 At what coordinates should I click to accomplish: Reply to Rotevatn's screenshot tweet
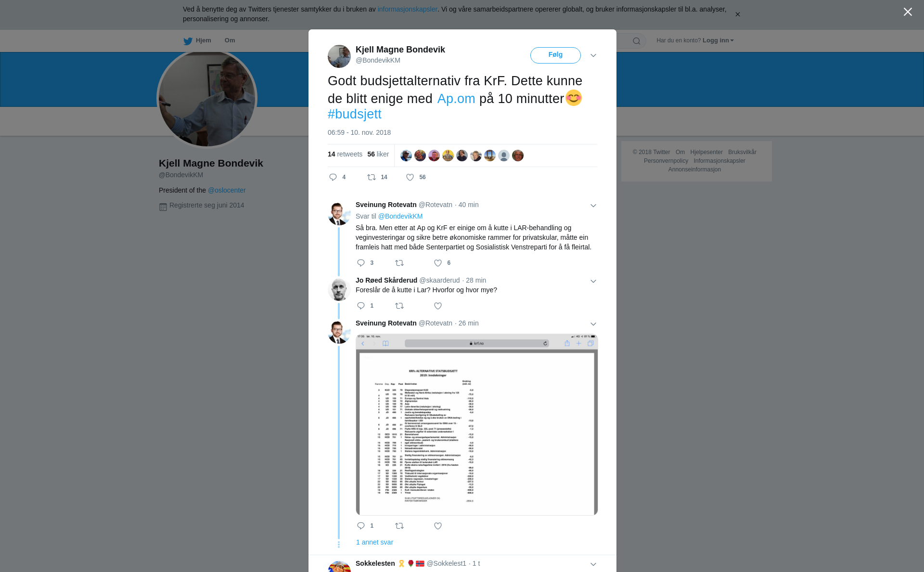pos(361,526)
